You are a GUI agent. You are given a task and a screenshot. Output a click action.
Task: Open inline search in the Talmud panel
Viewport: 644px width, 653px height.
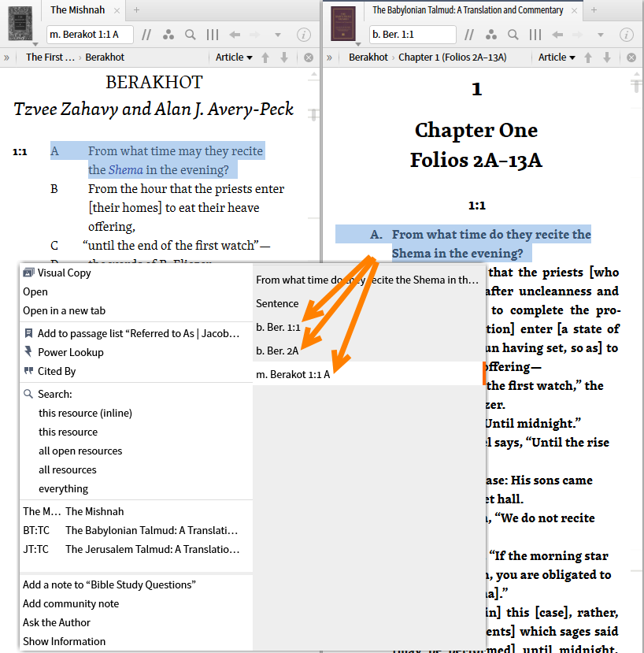513,35
